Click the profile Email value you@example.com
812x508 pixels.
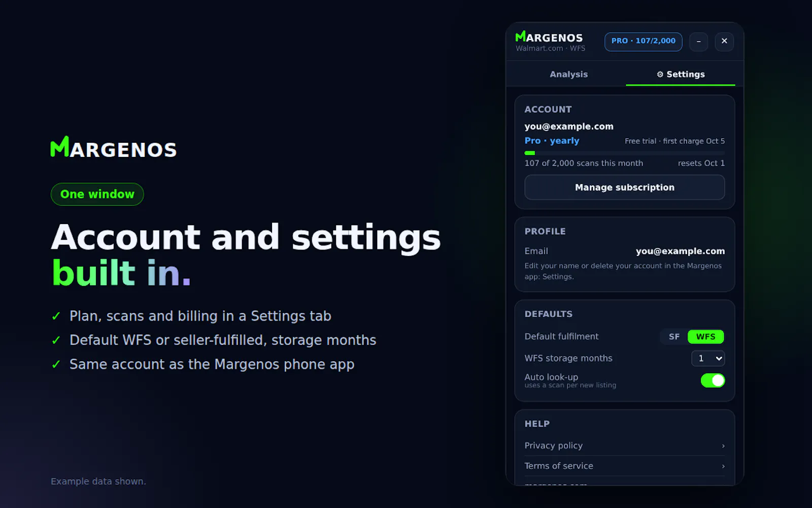(x=680, y=251)
